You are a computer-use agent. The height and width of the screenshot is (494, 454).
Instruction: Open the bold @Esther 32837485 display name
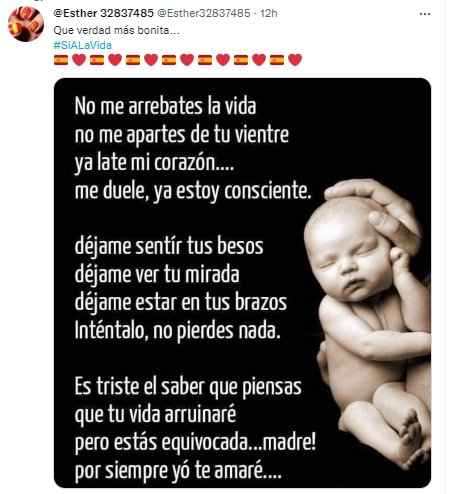click(x=103, y=13)
